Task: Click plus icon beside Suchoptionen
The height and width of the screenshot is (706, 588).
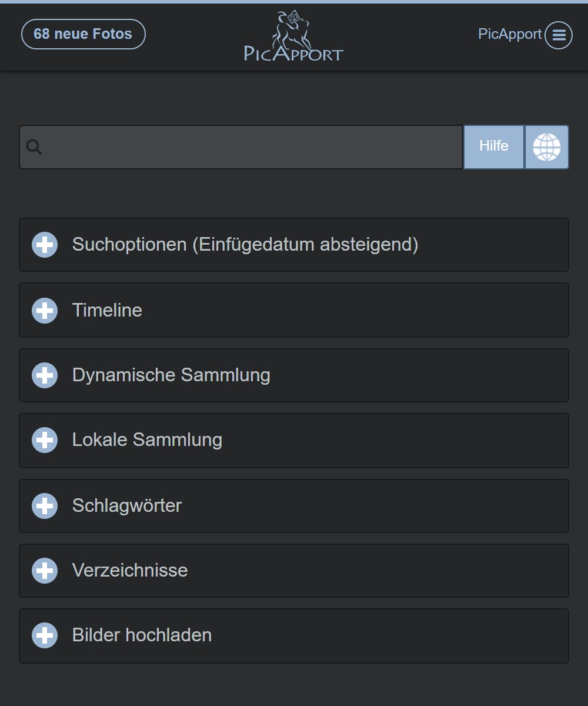Action: point(45,245)
